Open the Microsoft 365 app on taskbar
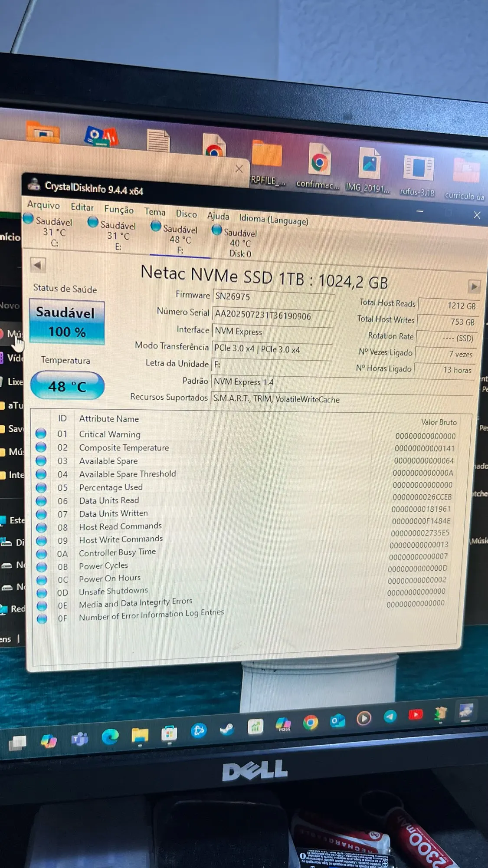 click(283, 724)
